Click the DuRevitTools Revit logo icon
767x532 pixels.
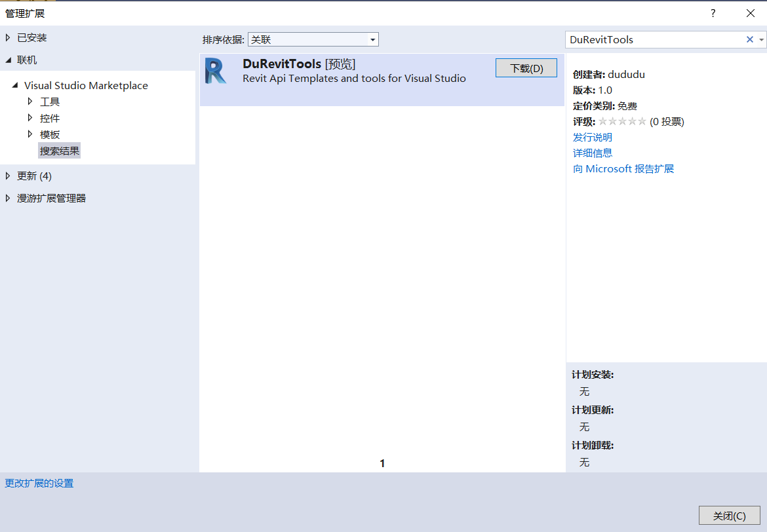point(216,71)
